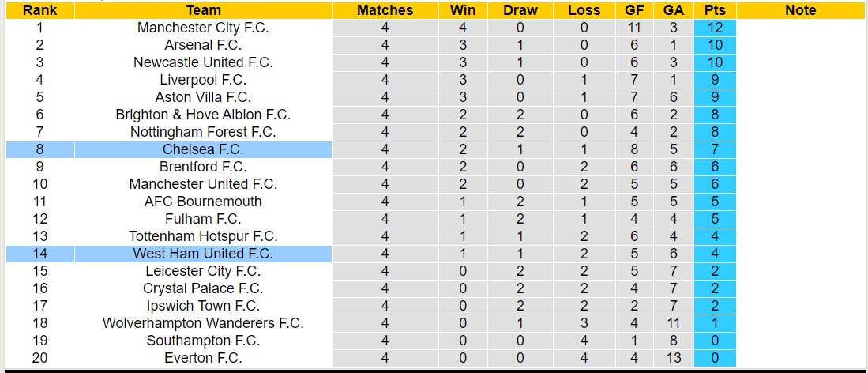Open Nottingham Forest F.C. team link
Screen dimensions: 868x373
(203, 132)
